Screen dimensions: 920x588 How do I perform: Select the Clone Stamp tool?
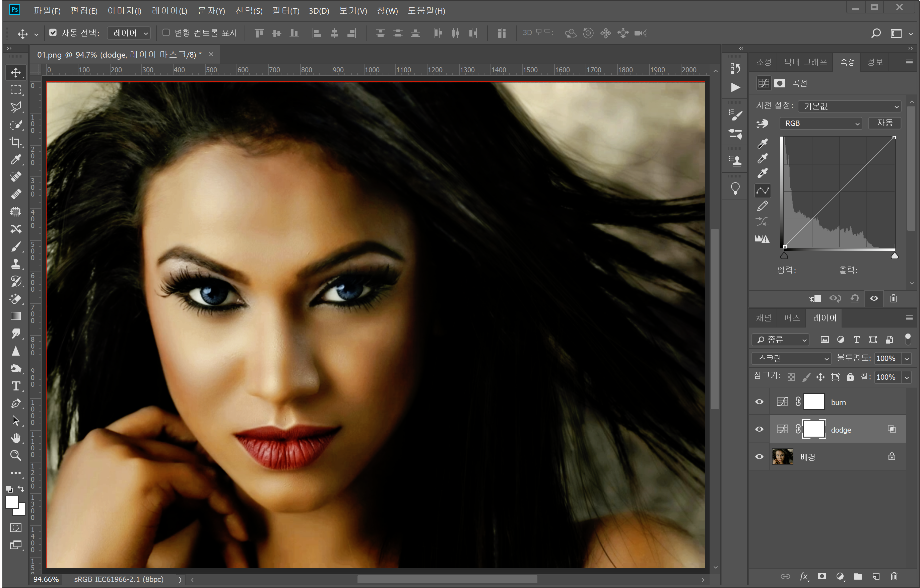[16, 264]
